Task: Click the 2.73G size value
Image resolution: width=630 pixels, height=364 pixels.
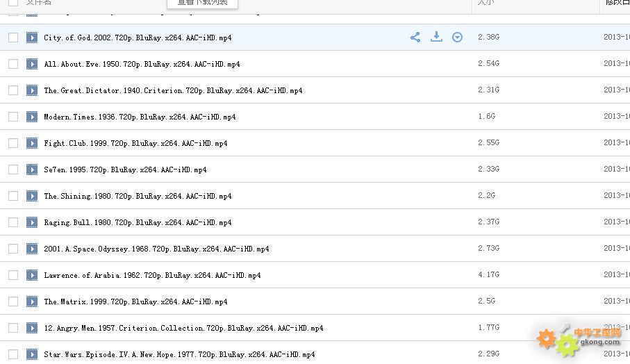Action: 488,248
